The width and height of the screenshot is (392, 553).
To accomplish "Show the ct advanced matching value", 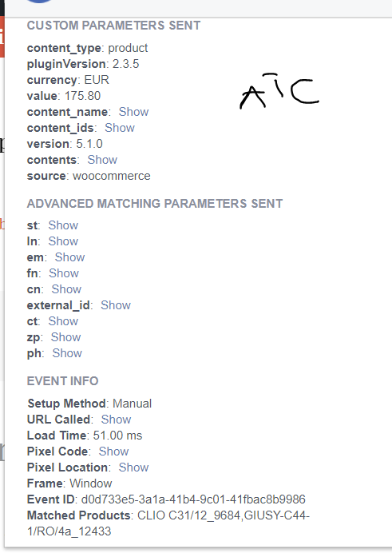I will (63, 321).
